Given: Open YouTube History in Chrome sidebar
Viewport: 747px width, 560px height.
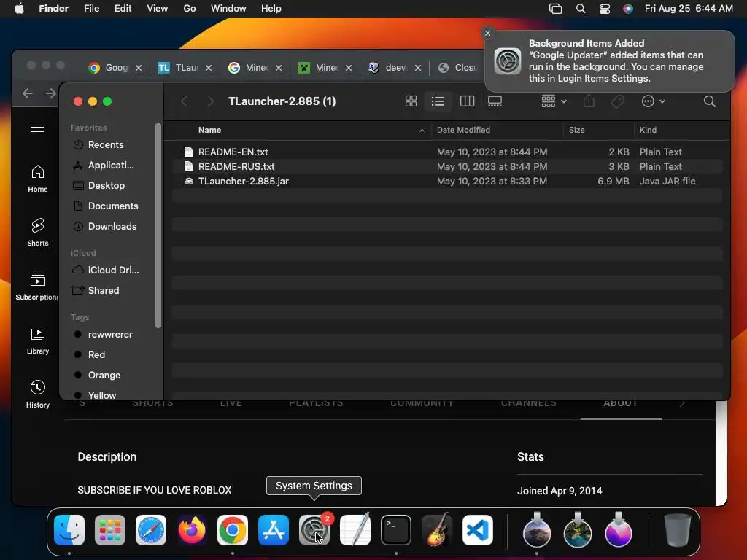Looking at the screenshot, I should click(38, 394).
